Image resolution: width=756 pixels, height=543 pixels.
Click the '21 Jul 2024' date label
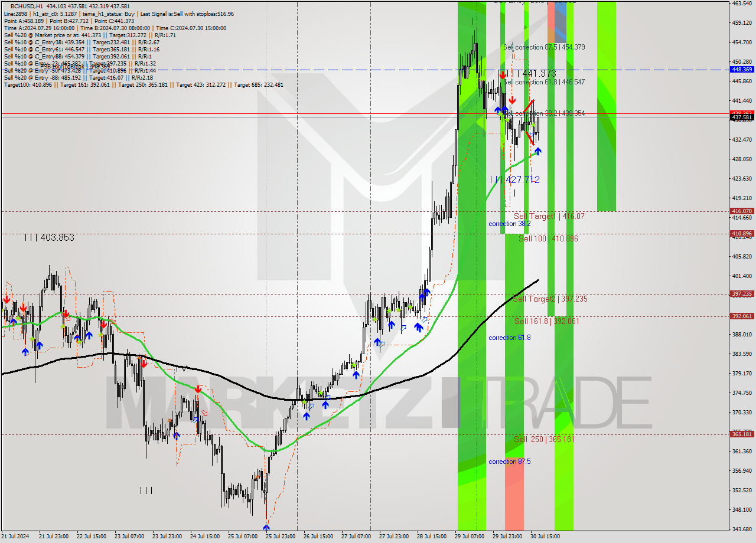(x=15, y=537)
